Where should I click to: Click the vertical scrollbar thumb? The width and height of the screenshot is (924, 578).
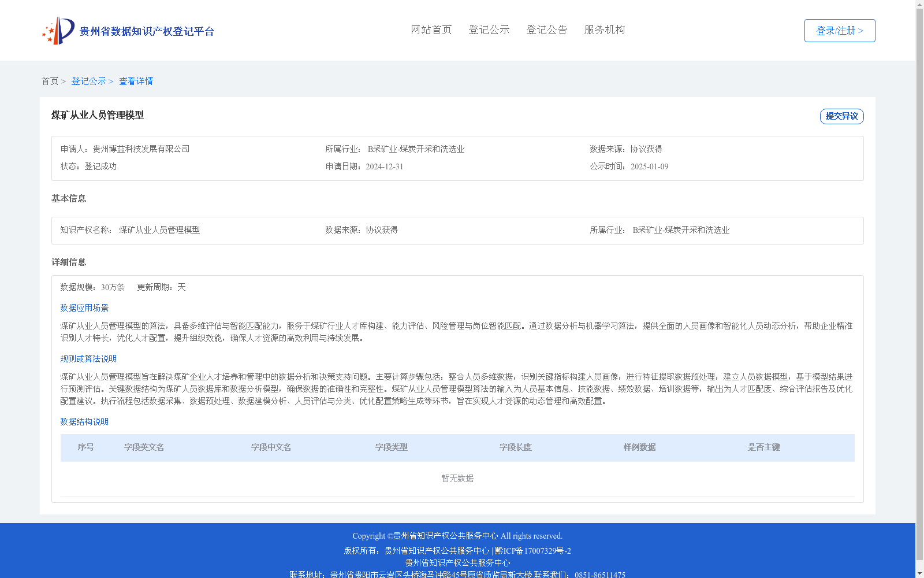(x=919, y=284)
